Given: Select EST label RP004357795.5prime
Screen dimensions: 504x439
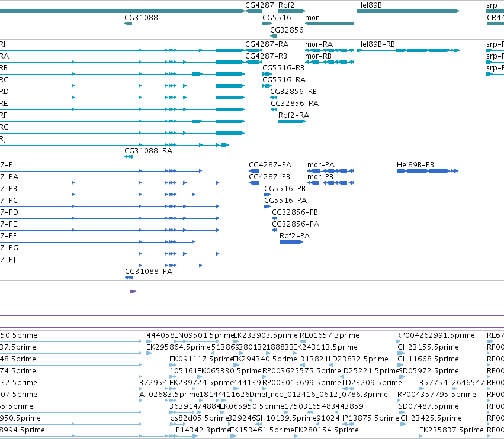Looking at the screenshot, I should pos(436,395).
